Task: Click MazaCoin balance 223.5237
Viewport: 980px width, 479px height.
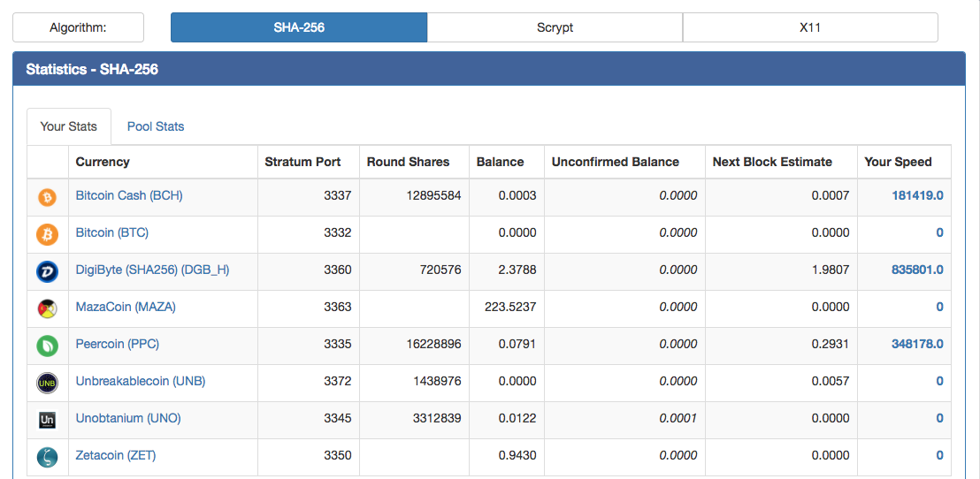Action: pos(510,308)
